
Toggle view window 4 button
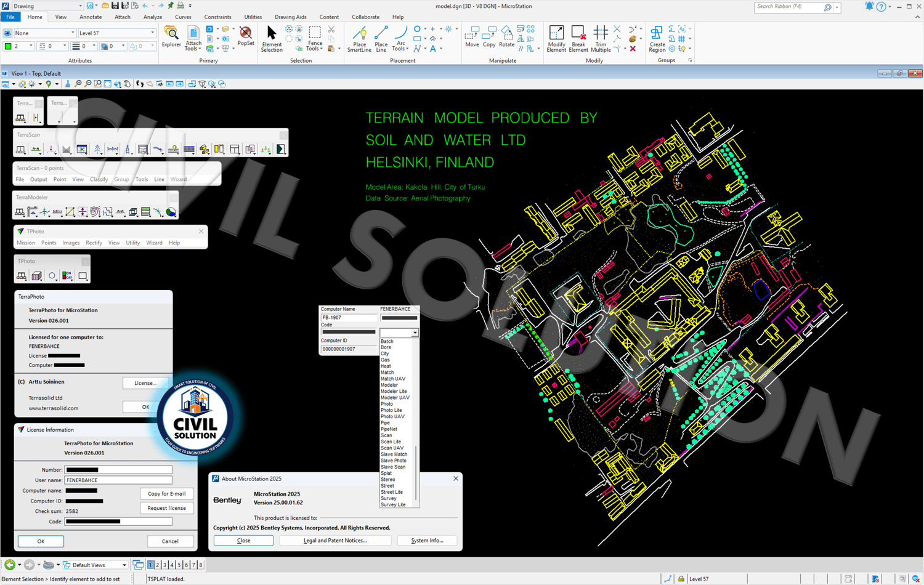[x=172, y=565]
